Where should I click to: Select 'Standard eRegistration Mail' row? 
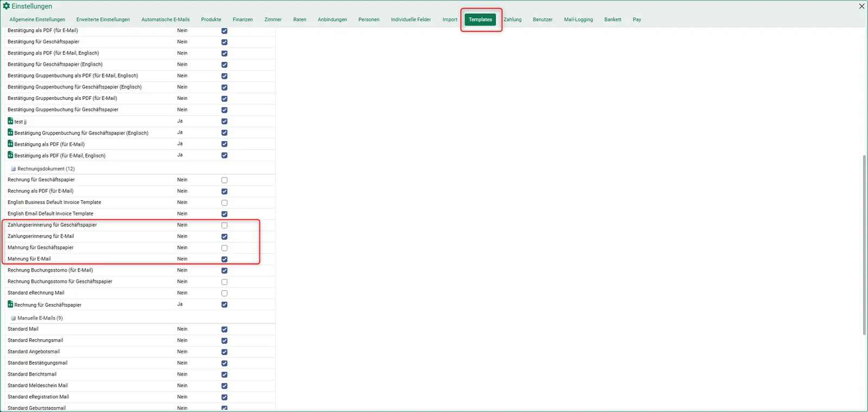140,397
